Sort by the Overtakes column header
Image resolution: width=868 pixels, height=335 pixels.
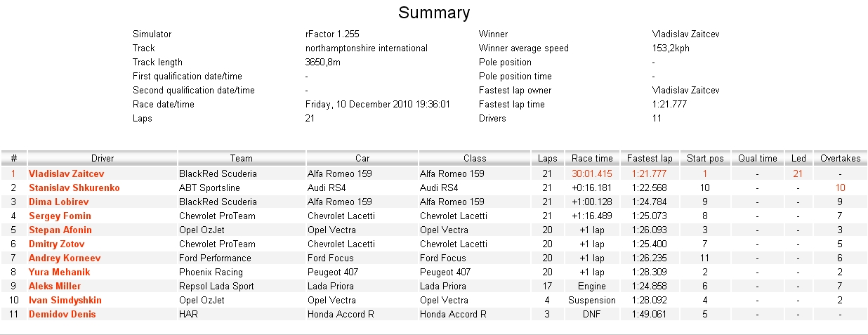pyautogui.click(x=840, y=158)
